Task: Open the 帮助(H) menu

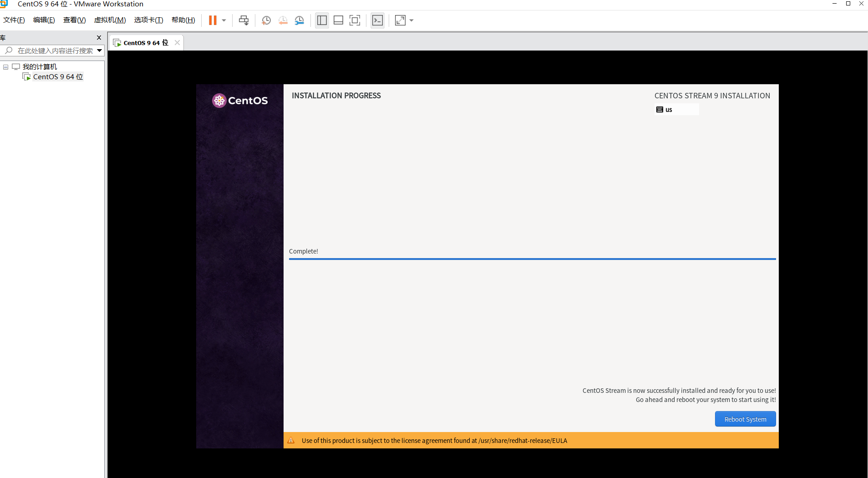Action: [183, 20]
